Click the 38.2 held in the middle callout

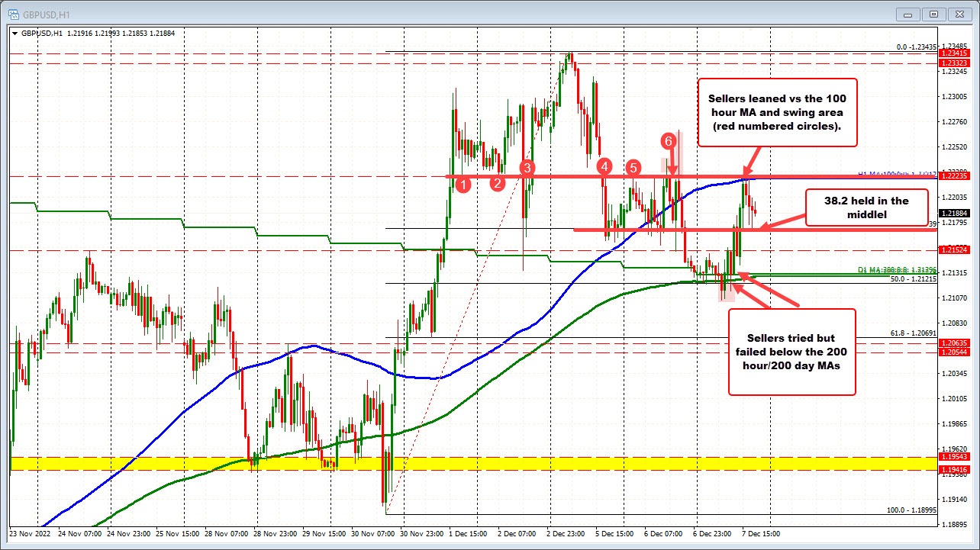click(x=866, y=208)
